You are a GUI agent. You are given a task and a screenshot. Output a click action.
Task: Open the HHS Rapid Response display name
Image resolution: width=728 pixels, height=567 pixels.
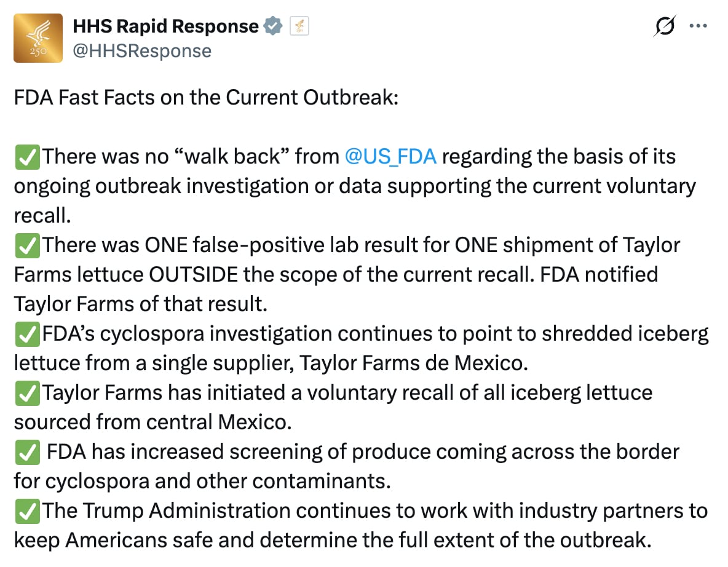(166, 26)
